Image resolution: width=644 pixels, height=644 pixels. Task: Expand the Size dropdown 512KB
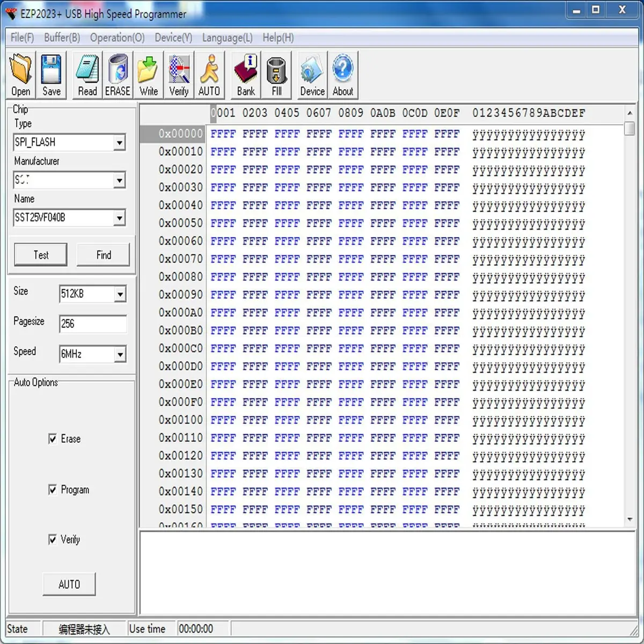click(120, 294)
